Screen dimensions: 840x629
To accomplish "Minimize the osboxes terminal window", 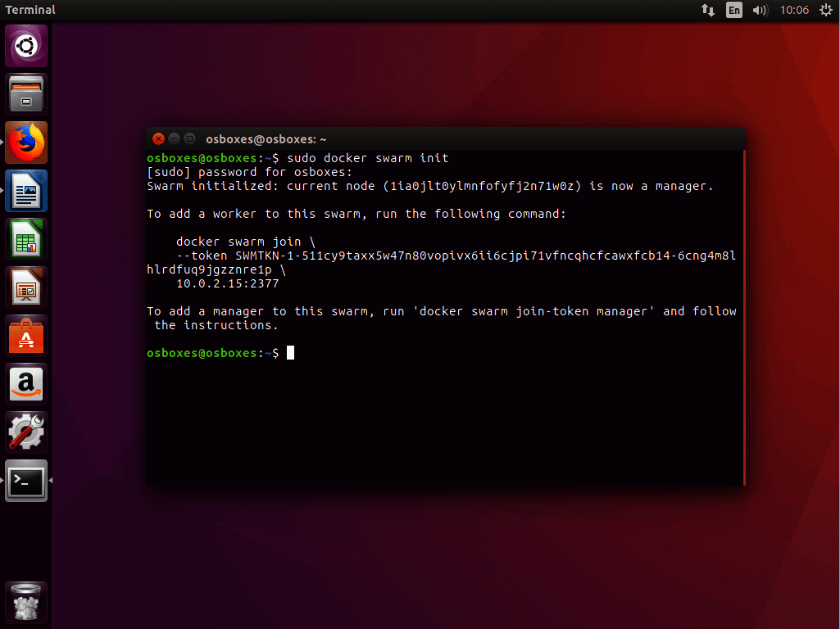I will point(174,139).
